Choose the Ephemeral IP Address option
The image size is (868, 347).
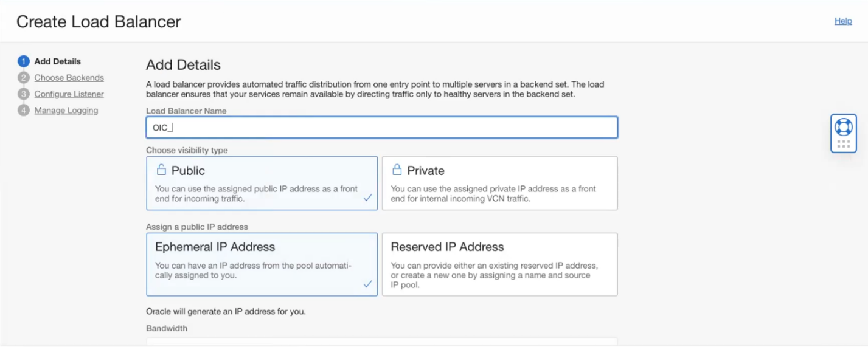262,264
